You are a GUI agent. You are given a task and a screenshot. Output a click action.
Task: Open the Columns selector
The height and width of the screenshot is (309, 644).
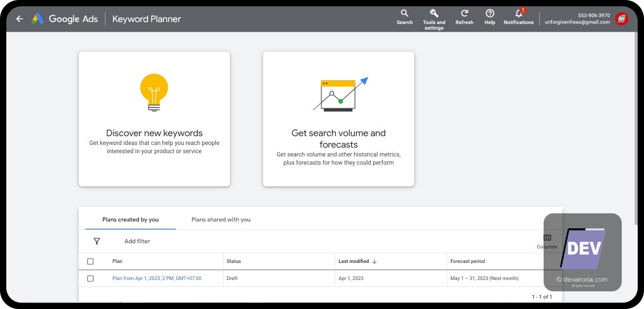click(547, 242)
